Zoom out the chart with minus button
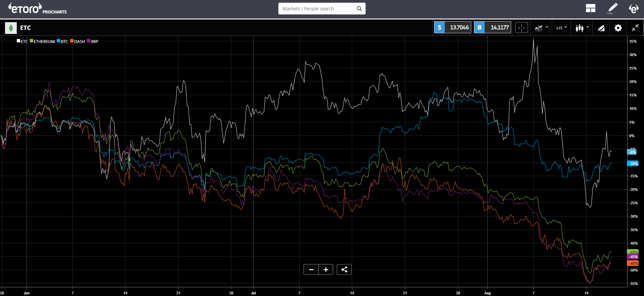644x296 pixels. [x=311, y=269]
